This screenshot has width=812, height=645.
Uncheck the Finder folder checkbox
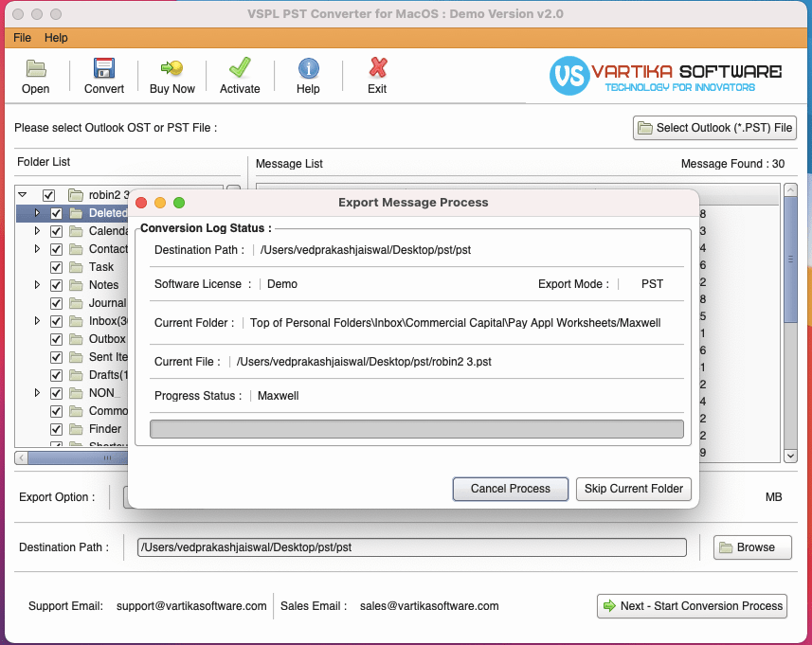point(57,429)
